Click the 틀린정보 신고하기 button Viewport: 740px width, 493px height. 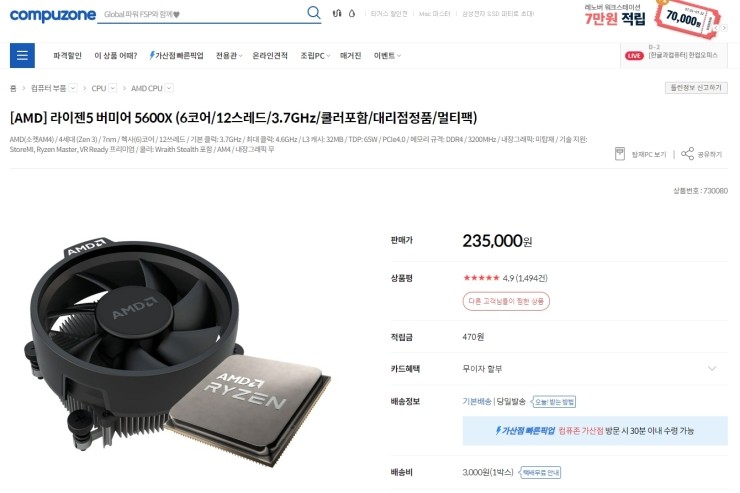(x=696, y=88)
